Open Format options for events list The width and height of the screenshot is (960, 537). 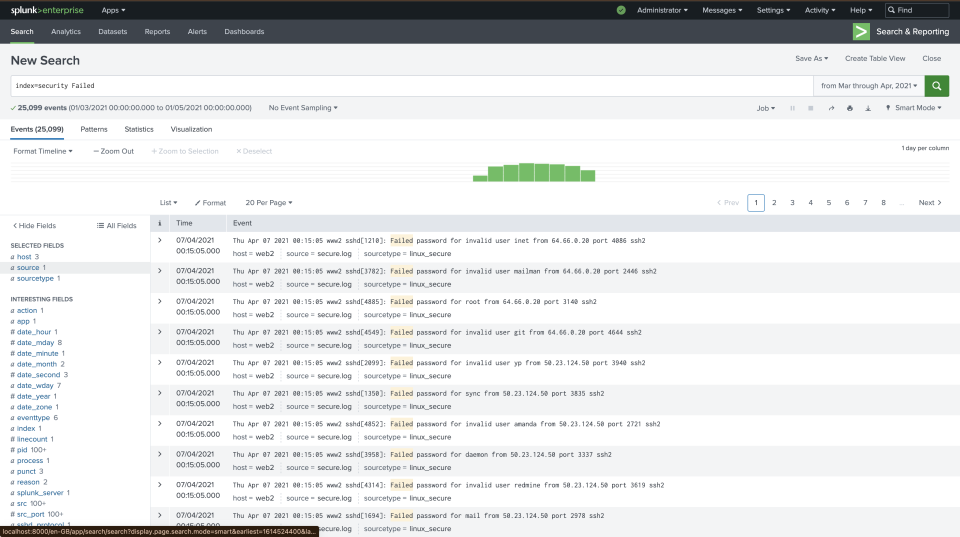[210, 203]
